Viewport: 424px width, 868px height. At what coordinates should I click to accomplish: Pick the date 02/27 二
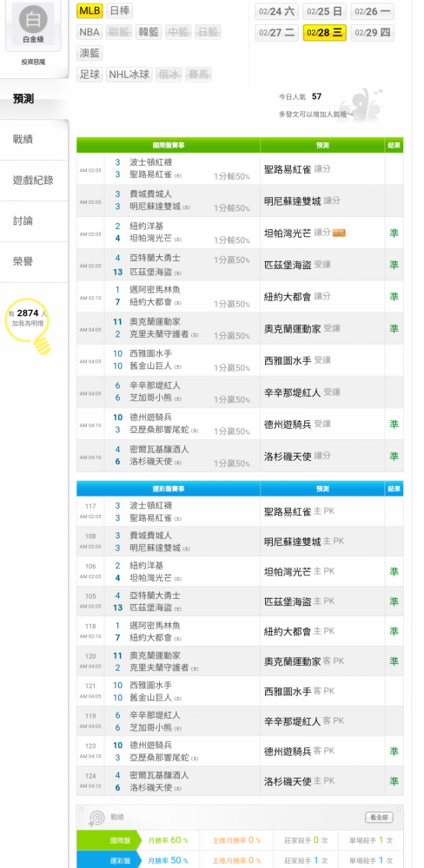pos(276,33)
